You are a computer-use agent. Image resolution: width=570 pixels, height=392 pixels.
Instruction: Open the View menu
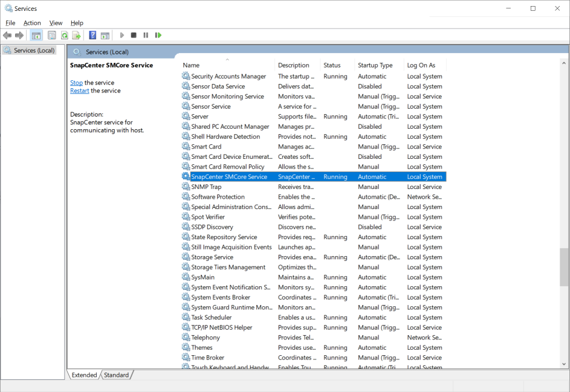56,23
